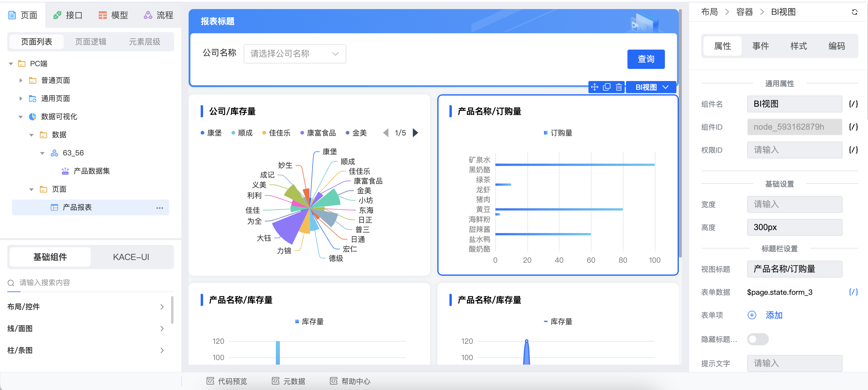Click the 元数据 icon at bottom bar

click(277, 381)
